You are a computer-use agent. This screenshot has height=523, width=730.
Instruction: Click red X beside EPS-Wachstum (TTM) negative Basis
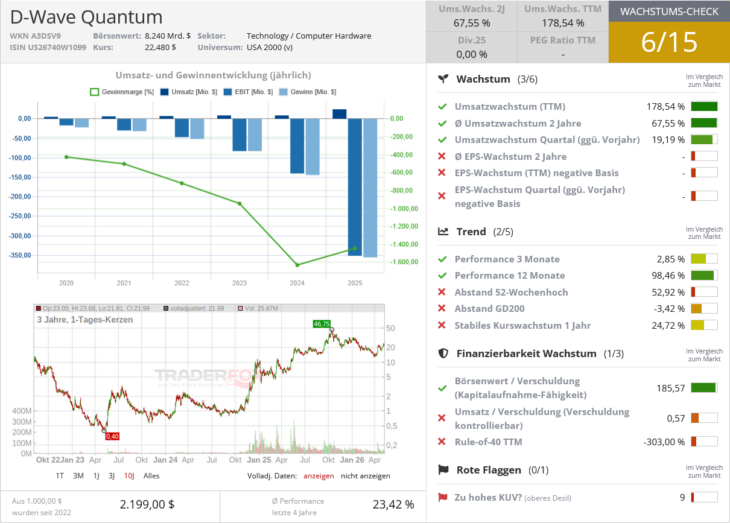pos(442,173)
